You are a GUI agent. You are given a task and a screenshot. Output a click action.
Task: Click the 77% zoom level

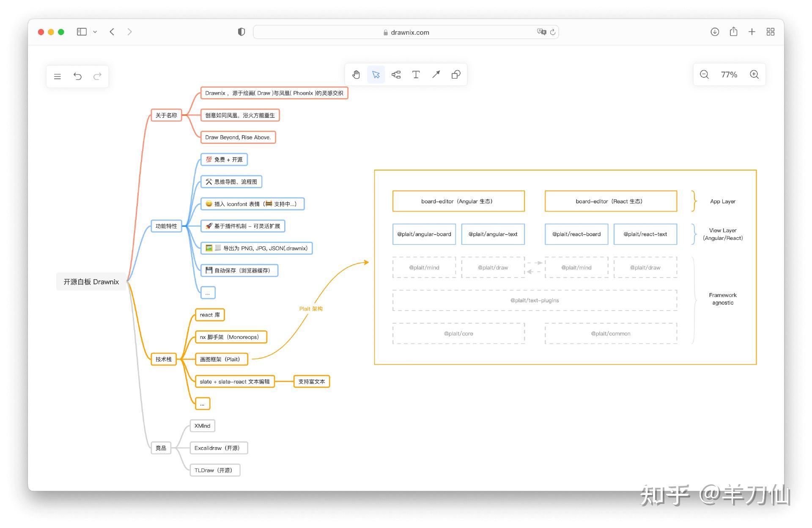click(729, 75)
